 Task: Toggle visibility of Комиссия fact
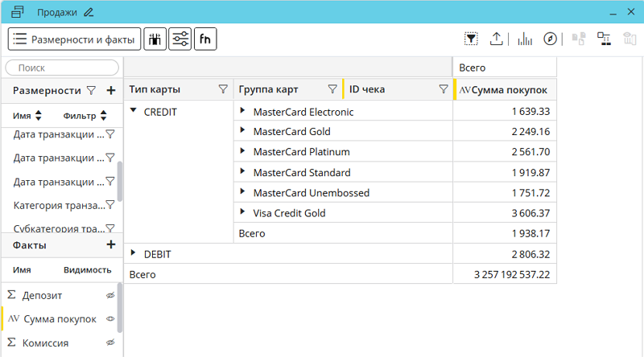pyautogui.click(x=111, y=343)
